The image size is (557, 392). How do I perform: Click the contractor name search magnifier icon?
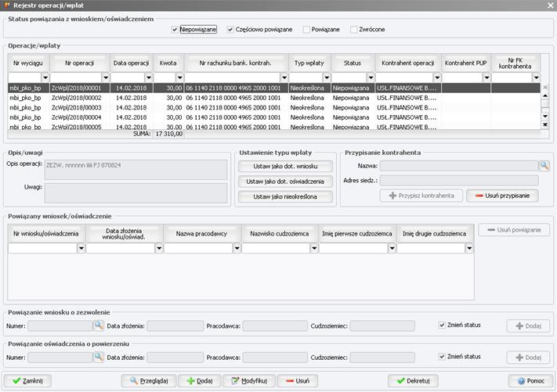click(544, 166)
